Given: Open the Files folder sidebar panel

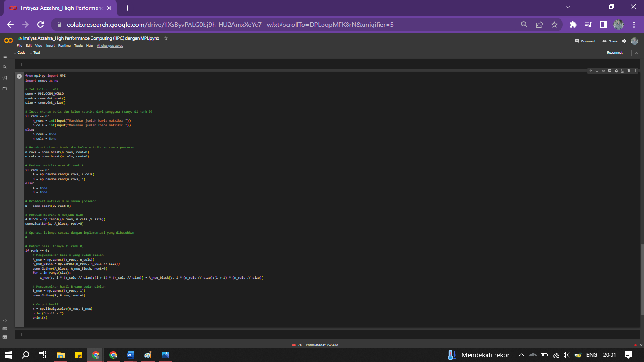Looking at the screenshot, I should (5, 89).
